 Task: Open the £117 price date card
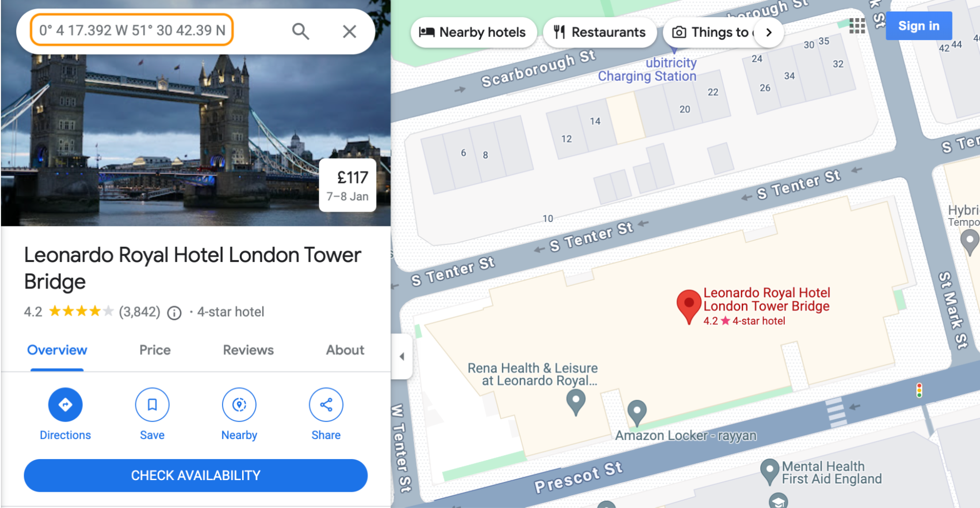point(348,185)
